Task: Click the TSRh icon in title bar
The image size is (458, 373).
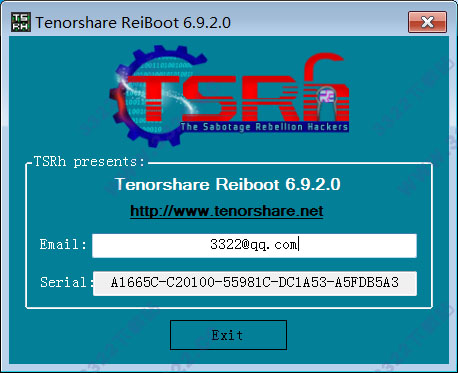Action: click(x=21, y=22)
